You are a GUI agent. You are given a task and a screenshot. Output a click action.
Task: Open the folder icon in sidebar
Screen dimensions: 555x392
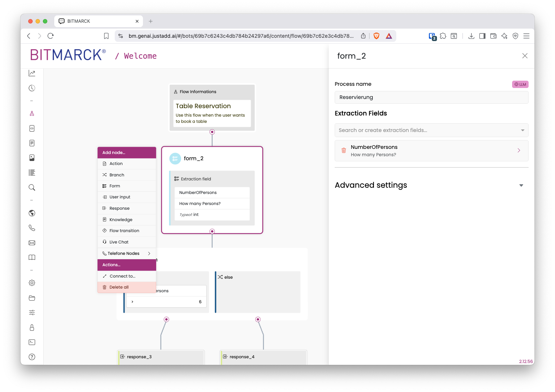coord(32,298)
